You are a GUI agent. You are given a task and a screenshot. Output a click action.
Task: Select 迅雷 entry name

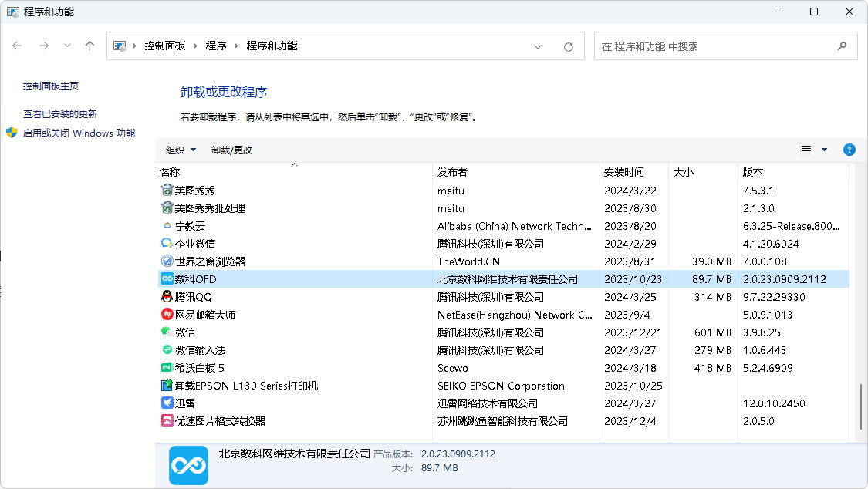185,403
